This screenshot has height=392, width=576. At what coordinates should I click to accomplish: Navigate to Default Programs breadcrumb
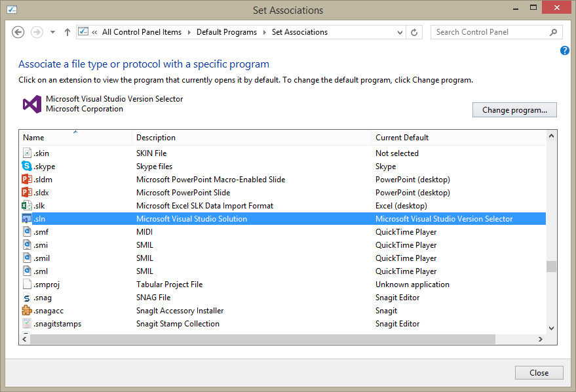coord(227,32)
